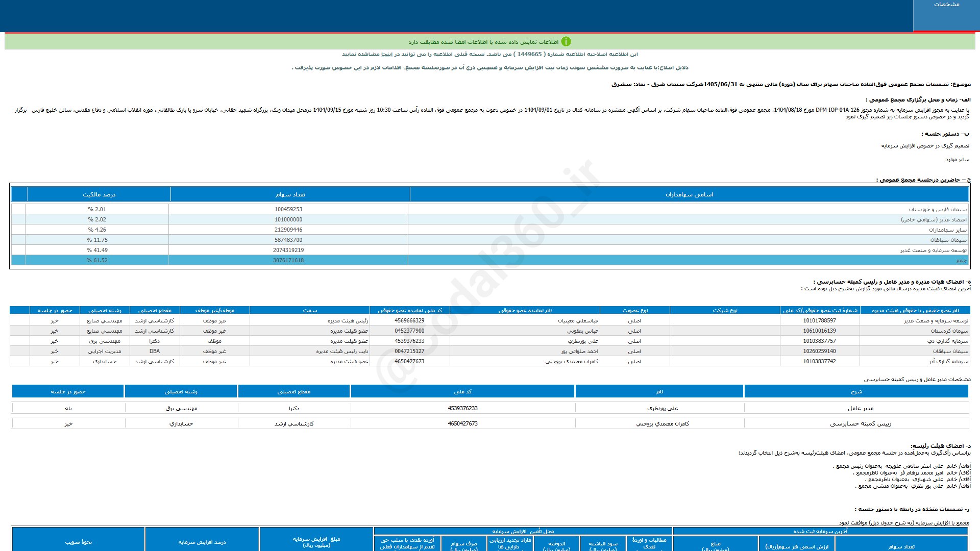The image size is (980, 551).
Task: Click the 61.52 % total ownership cell
Action: pyautogui.click(x=97, y=260)
